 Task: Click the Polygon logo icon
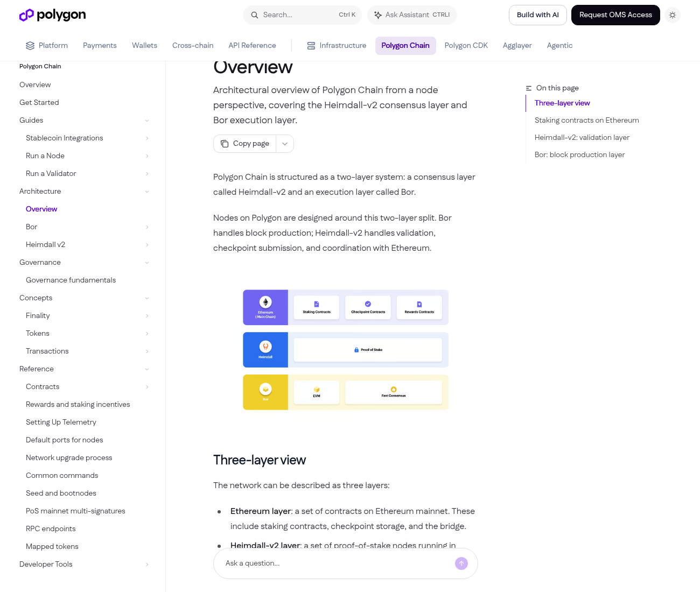(x=26, y=15)
